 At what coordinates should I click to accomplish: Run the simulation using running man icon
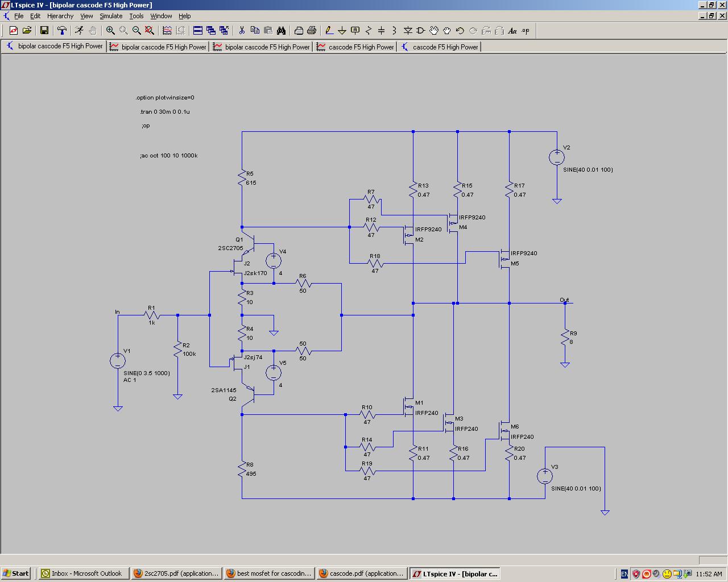tap(80, 31)
